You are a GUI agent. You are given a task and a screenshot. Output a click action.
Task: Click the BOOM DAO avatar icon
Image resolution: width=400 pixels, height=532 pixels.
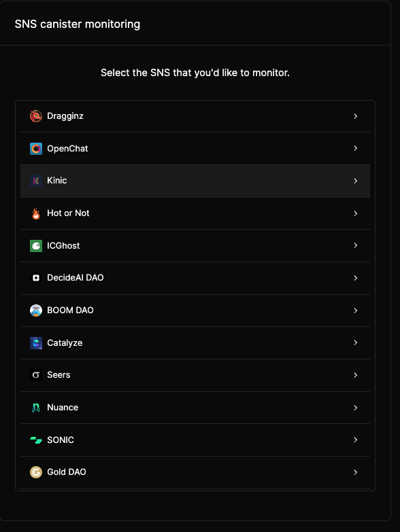(x=36, y=311)
